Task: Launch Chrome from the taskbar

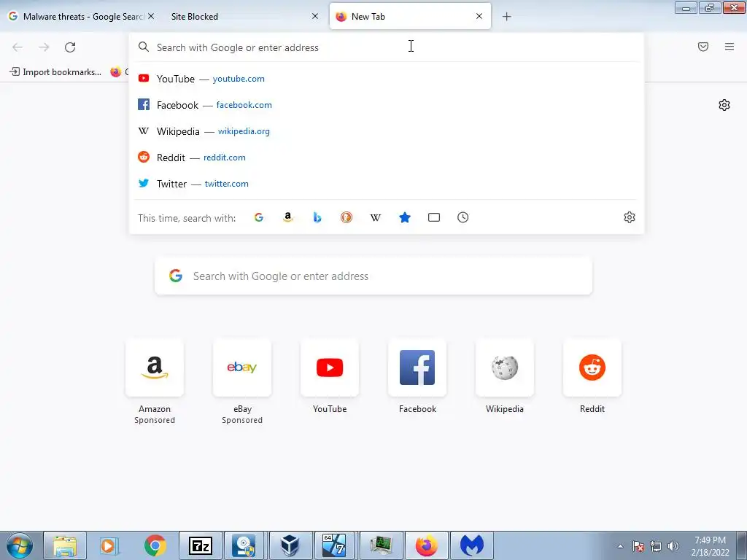Action: pyautogui.click(x=155, y=545)
